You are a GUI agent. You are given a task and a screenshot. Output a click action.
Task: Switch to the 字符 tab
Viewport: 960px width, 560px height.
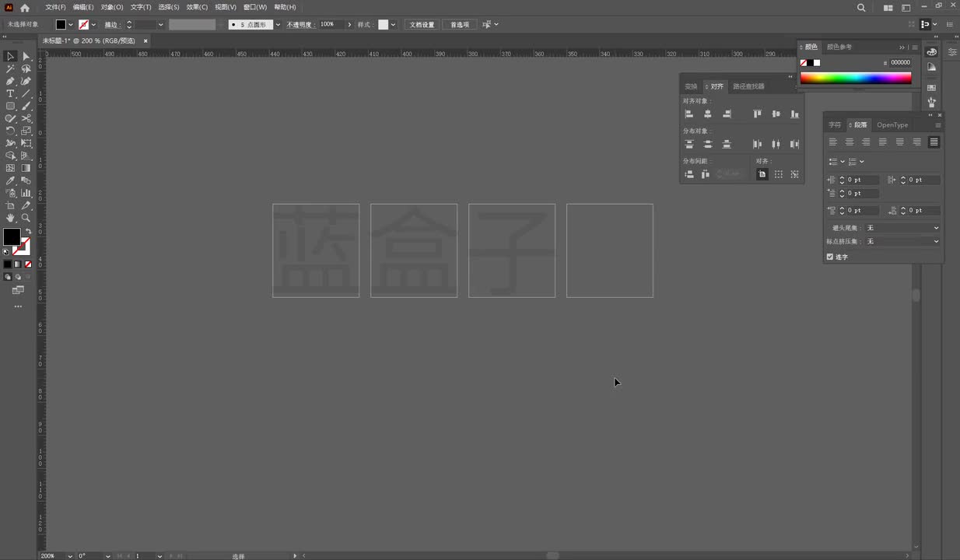click(x=834, y=124)
